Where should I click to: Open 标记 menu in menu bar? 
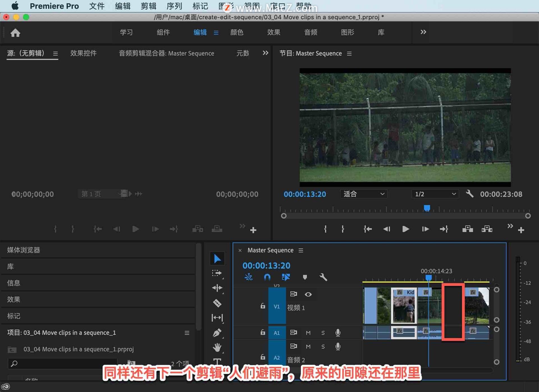click(x=200, y=6)
